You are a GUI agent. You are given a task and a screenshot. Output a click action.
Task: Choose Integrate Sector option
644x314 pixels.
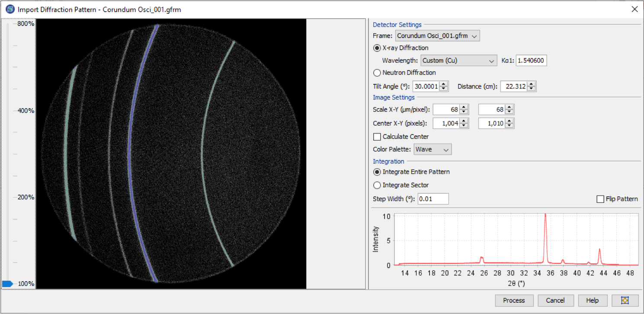tap(377, 185)
